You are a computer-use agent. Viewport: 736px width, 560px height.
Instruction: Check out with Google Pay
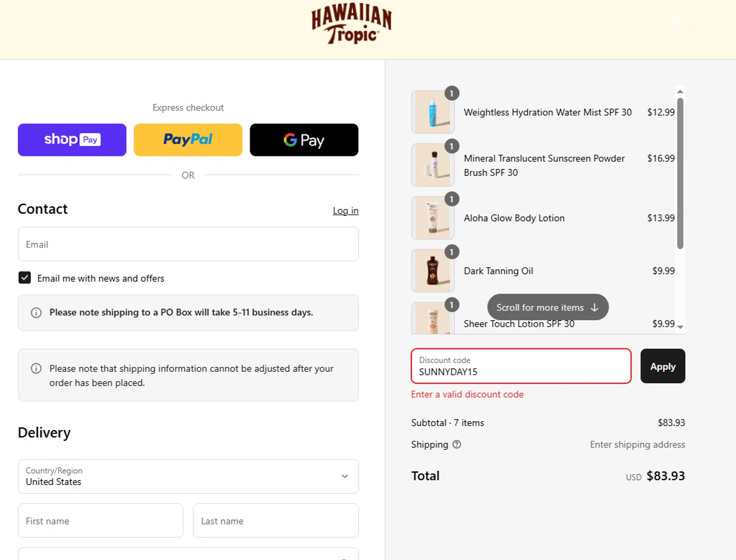click(x=304, y=140)
